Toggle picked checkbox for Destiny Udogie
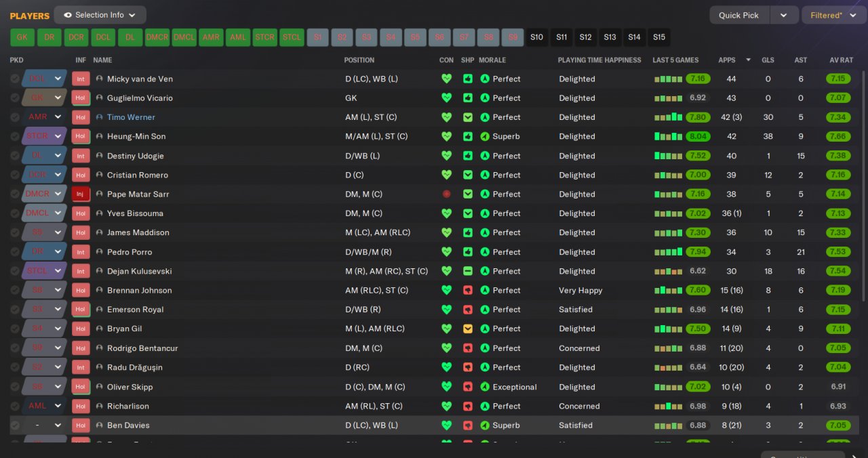The width and height of the screenshot is (868, 458). (x=15, y=156)
